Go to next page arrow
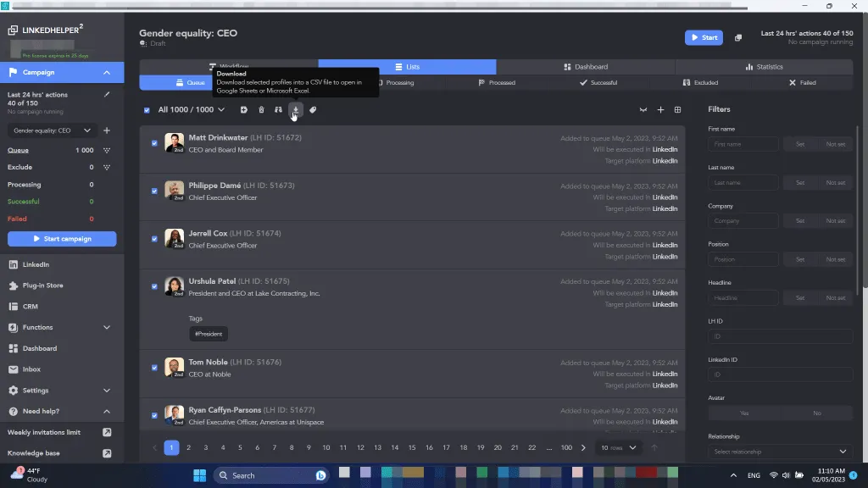This screenshot has width=868, height=488. (583, 447)
